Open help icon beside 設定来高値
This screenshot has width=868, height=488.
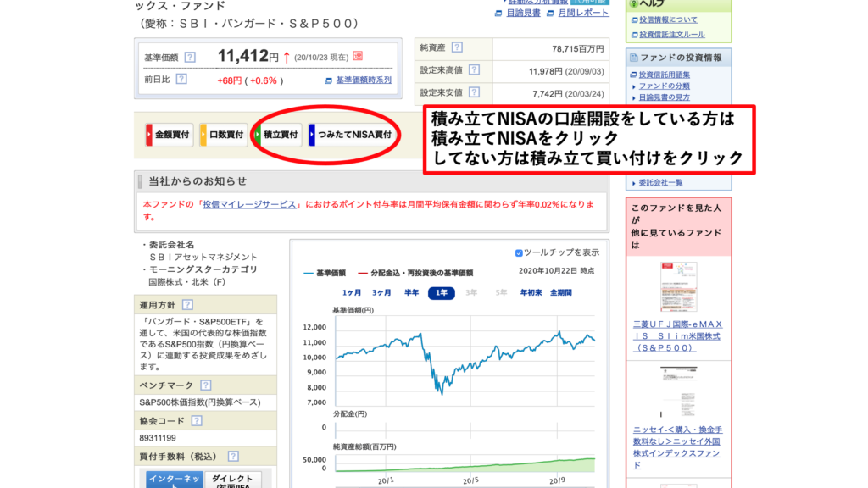click(474, 69)
